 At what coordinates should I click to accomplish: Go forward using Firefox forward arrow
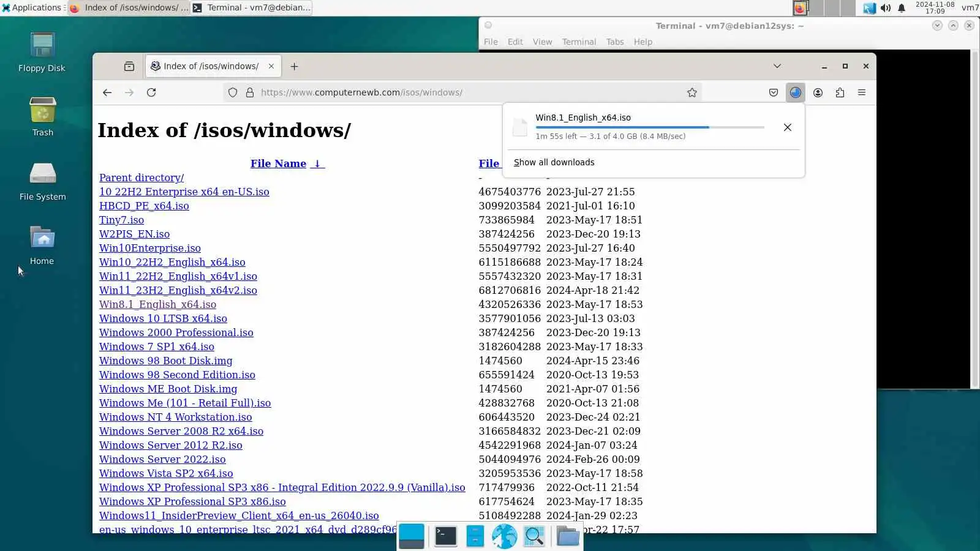(129, 92)
